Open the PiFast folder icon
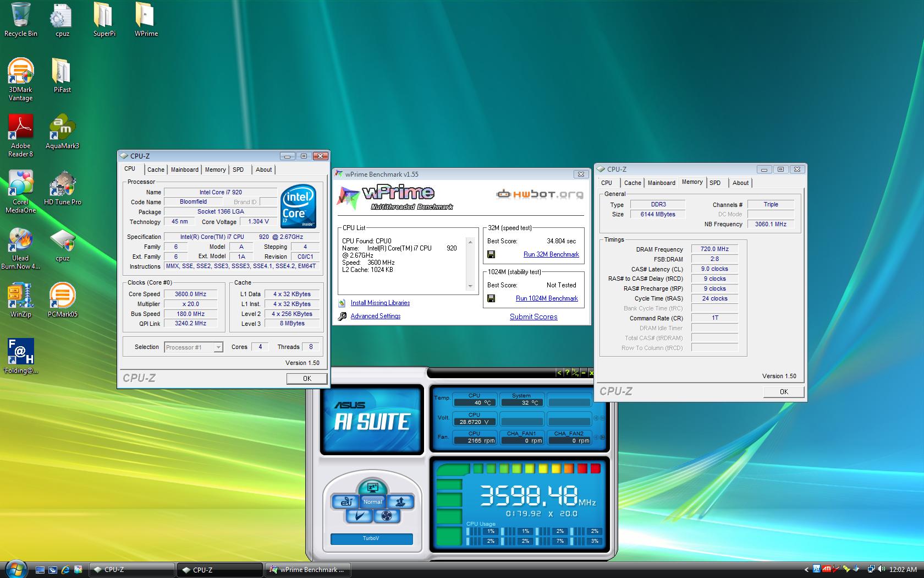This screenshot has width=924, height=578. [62, 76]
